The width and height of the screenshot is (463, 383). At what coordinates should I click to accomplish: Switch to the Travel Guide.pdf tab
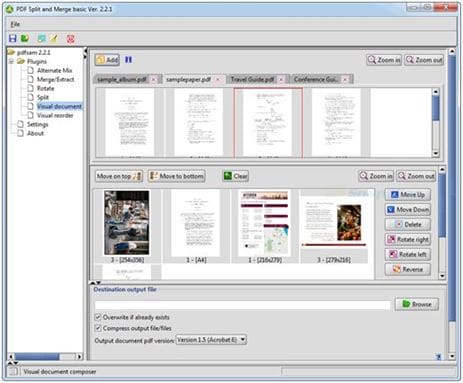pyautogui.click(x=253, y=79)
